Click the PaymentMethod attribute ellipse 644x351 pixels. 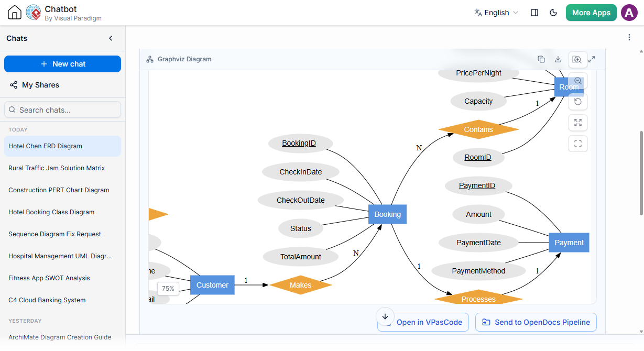[x=478, y=271]
